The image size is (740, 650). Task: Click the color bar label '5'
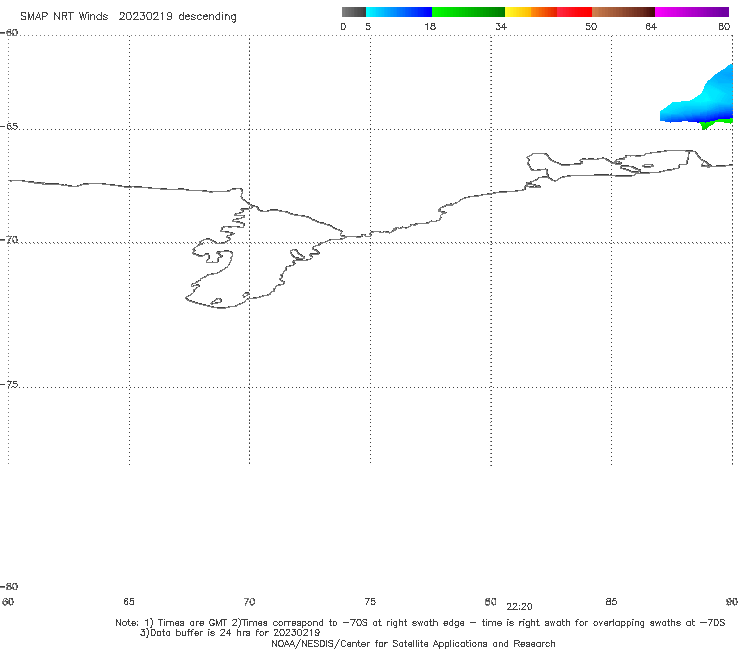coord(368,26)
